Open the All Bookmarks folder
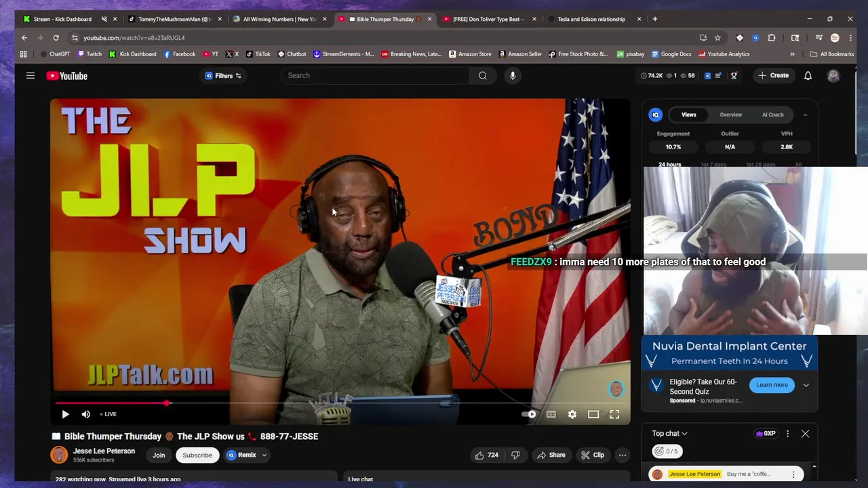 [832, 54]
